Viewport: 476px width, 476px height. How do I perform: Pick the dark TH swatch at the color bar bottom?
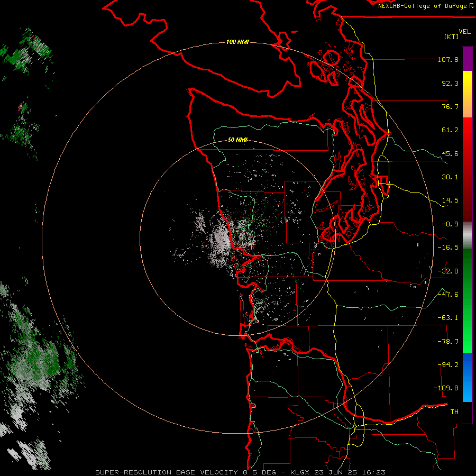point(467,413)
